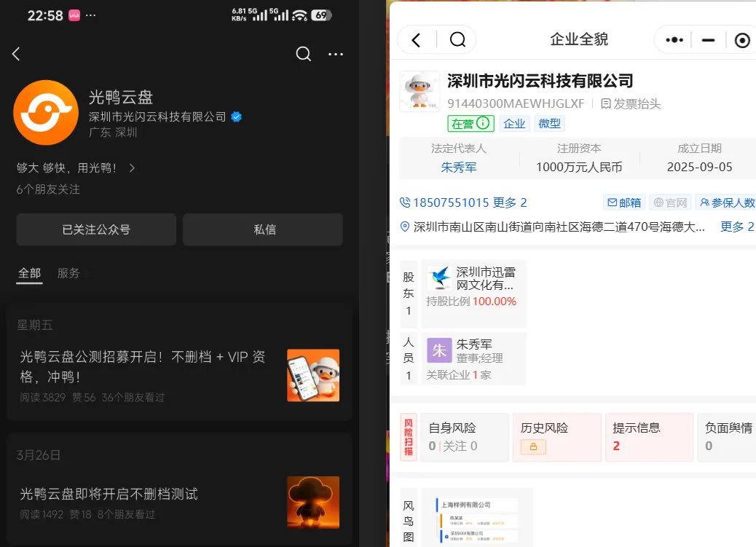756x547 pixels.
Task: Click the 发票抬头 invoice link
Action: [x=631, y=103]
